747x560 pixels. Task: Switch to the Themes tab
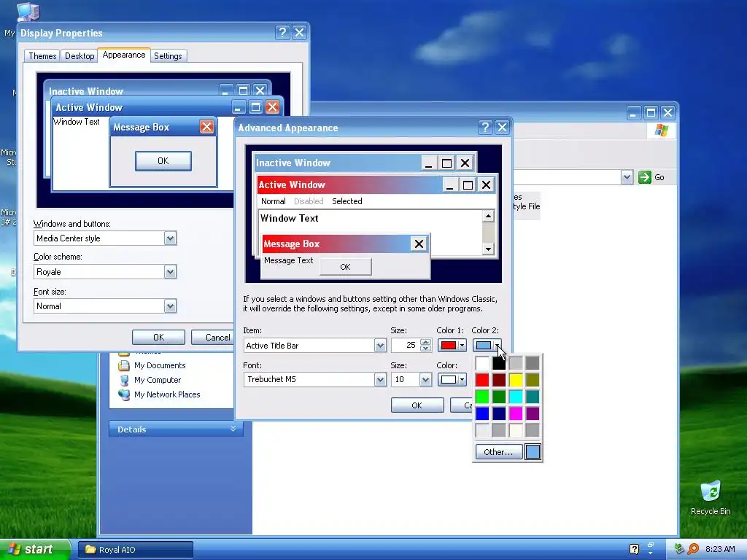(42, 56)
